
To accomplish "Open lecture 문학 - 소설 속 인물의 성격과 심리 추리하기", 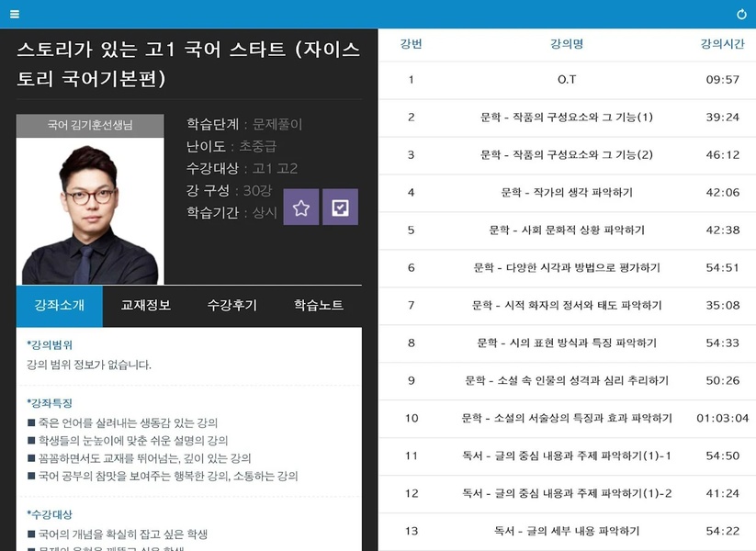I will pos(567,381).
